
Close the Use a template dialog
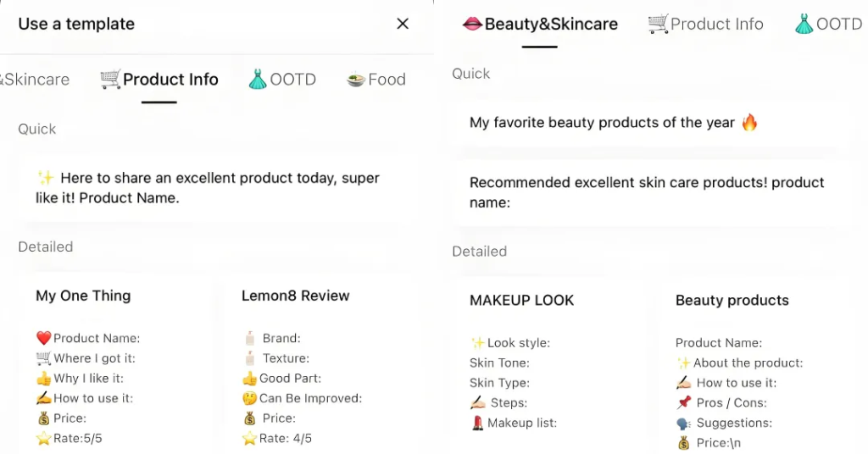[x=403, y=24]
